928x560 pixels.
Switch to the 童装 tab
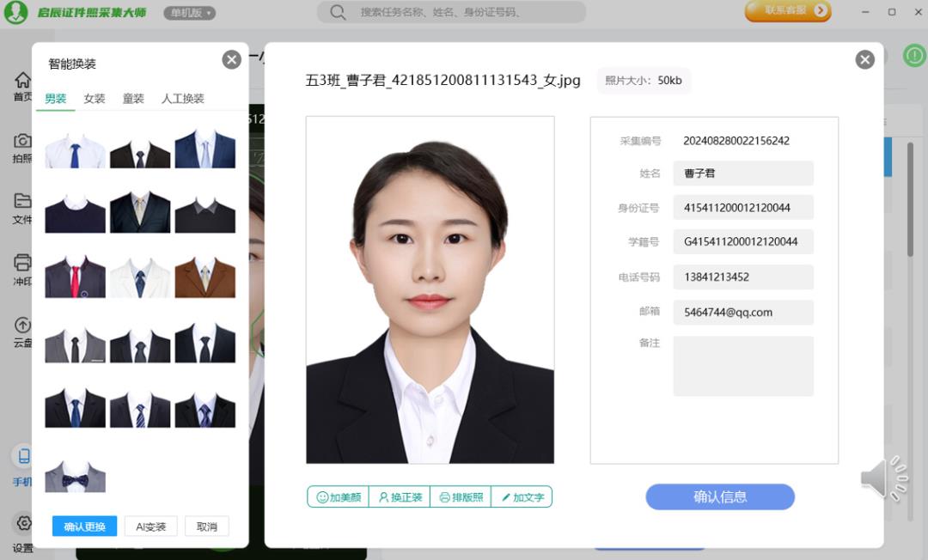click(133, 99)
